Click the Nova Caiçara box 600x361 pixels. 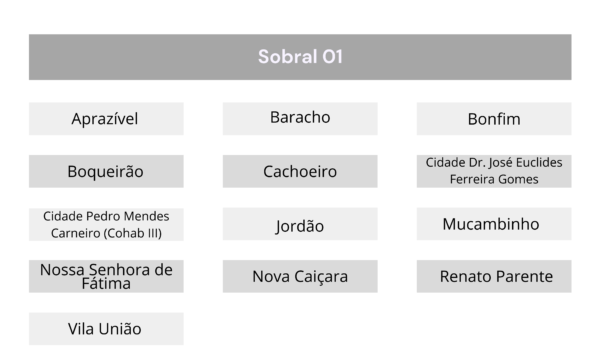[x=300, y=276]
